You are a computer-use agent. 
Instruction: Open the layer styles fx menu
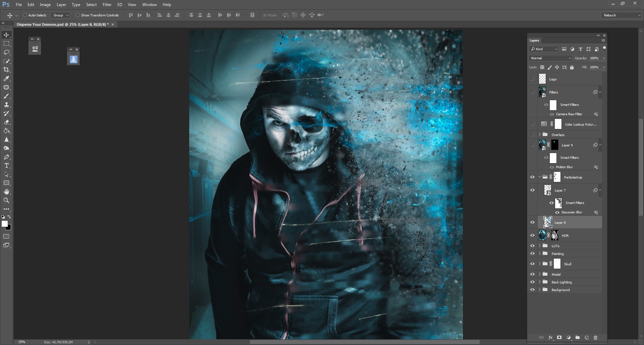tap(550, 338)
